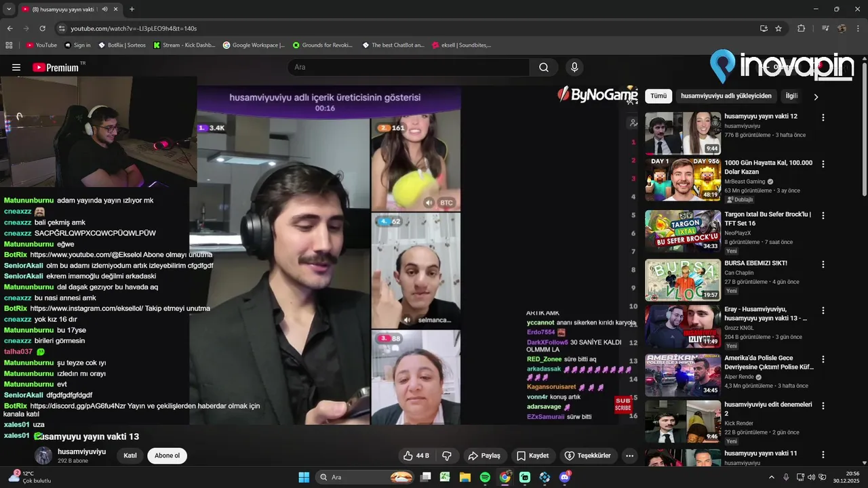
Task: Click the 'Katıl' join button
Action: pos(130,455)
